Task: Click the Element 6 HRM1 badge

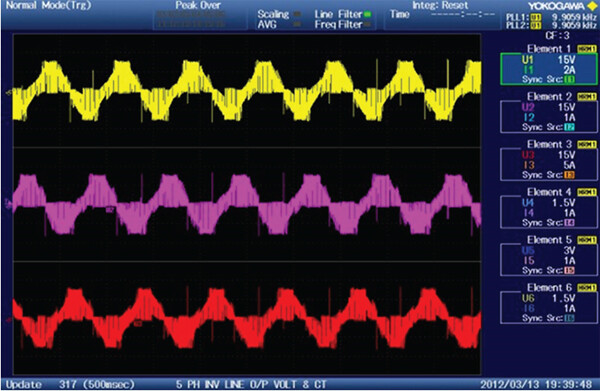Action: point(587,288)
